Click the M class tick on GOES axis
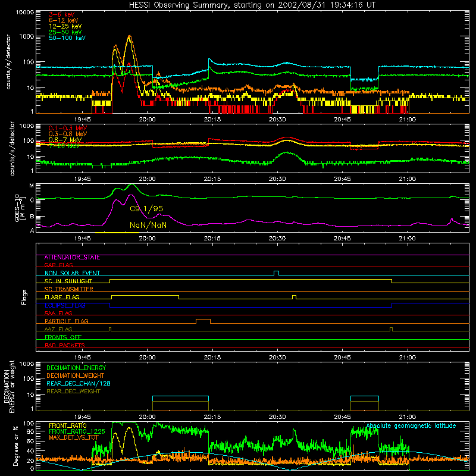The height and width of the screenshot is (476, 476). (32, 186)
